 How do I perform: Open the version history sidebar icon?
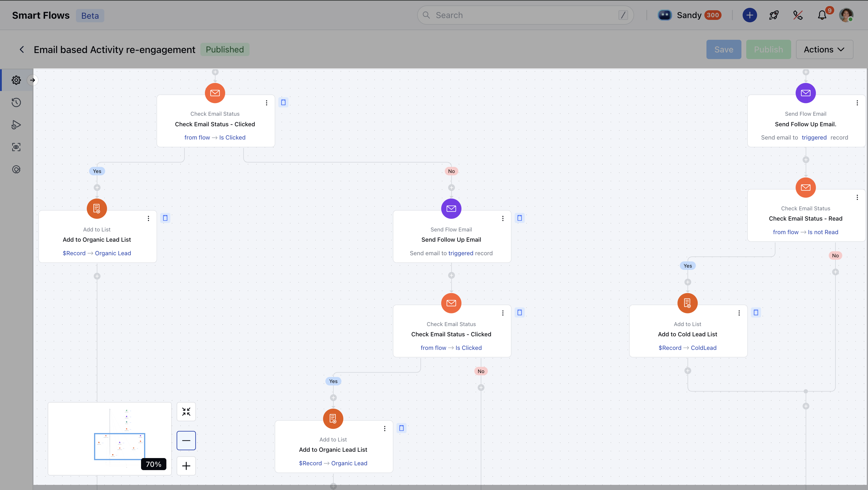(16, 102)
